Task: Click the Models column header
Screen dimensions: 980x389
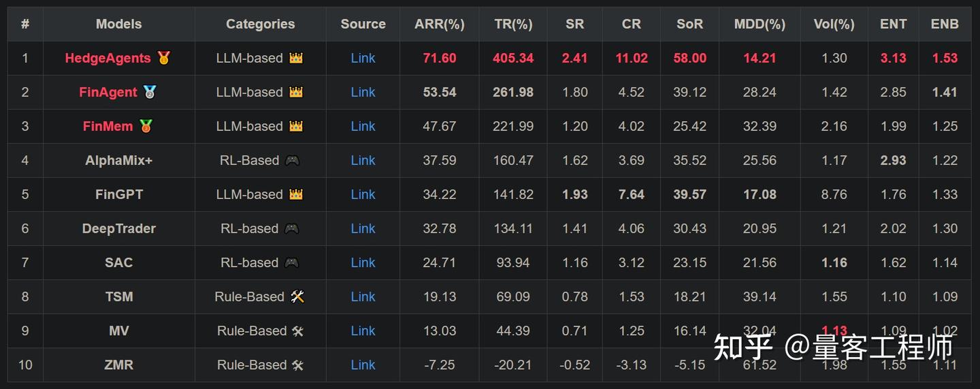Action: tap(118, 24)
